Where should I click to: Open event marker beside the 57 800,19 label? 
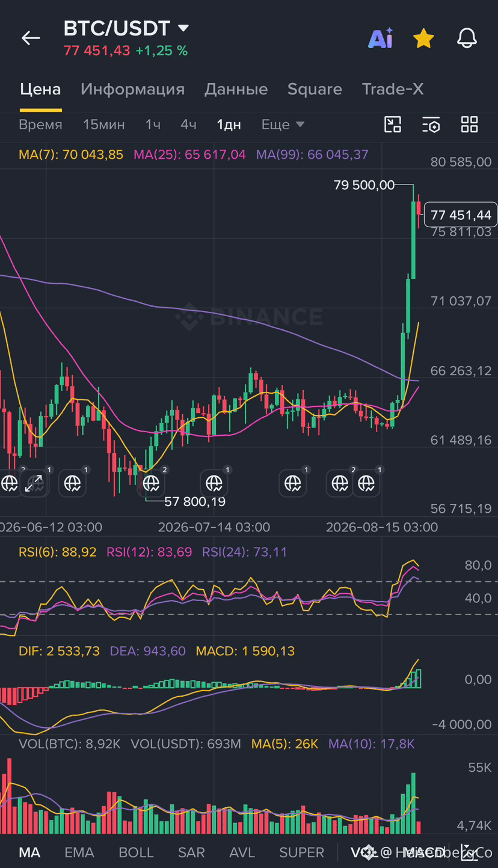(x=150, y=483)
